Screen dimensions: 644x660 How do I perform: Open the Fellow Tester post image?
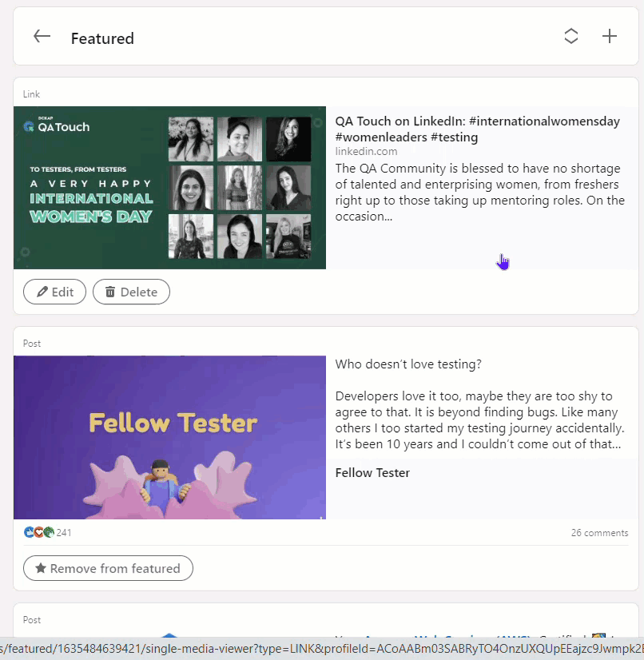point(169,437)
